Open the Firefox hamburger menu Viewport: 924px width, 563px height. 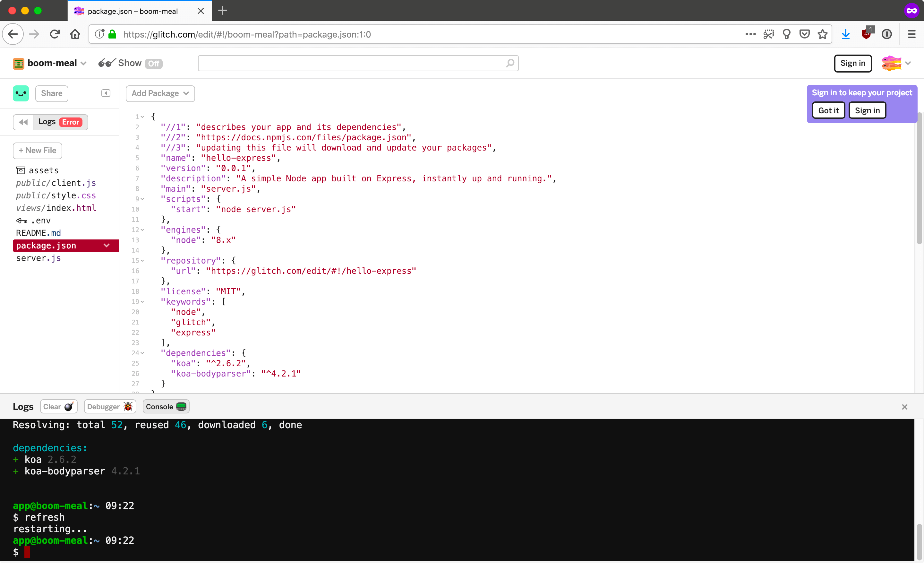click(911, 34)
